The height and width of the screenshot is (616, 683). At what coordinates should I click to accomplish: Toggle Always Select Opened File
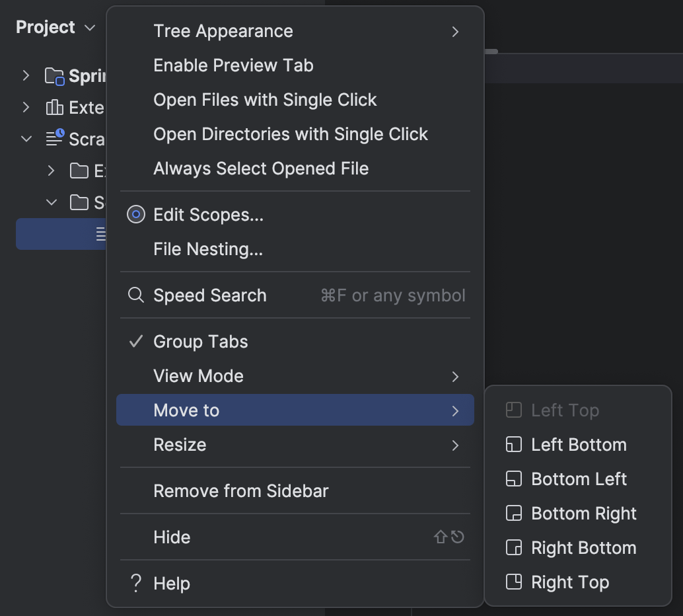point(260,168)
